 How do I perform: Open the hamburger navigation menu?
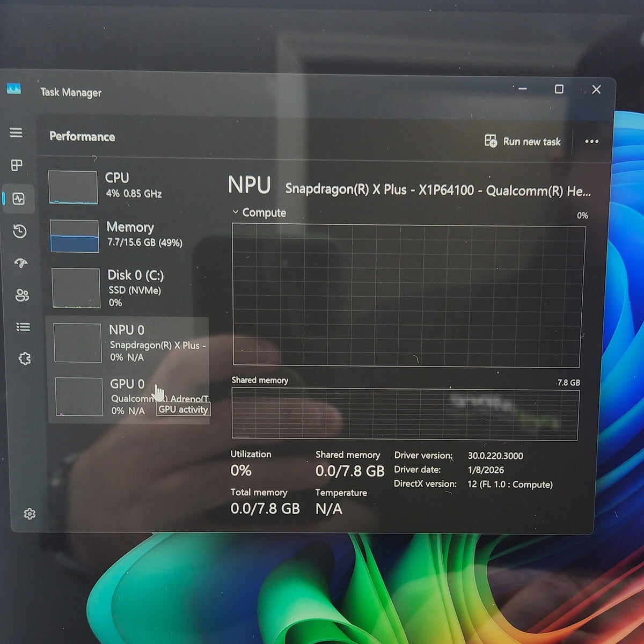click(x=16, y=133)
